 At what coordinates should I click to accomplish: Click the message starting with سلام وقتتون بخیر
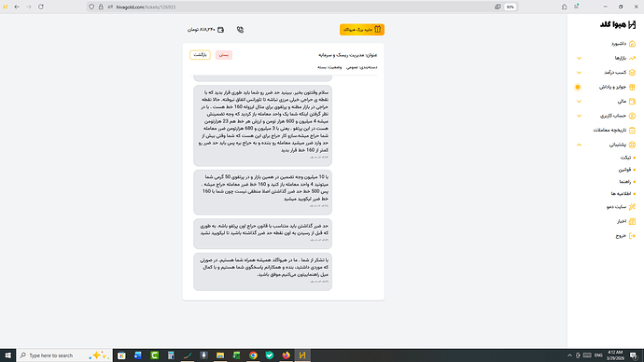point(263,125)
